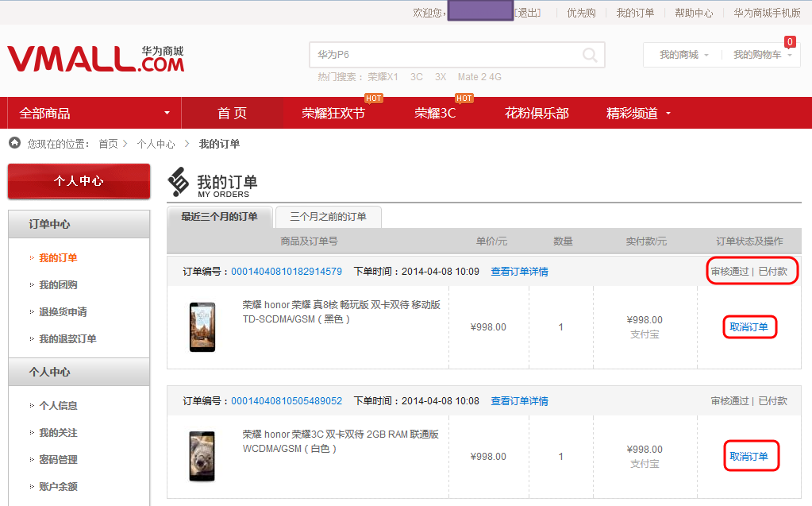The width and height of the screenshot is (812, 506).
Task: Select 退换货申请 in the sidebar
Action: (63, 311)
